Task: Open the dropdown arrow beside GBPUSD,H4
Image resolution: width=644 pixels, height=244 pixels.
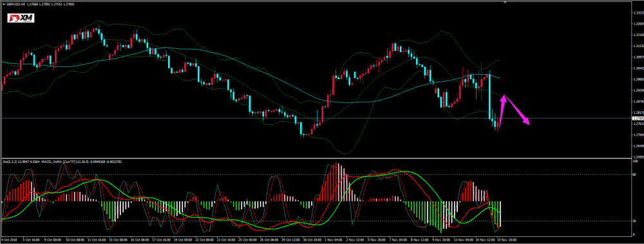Action: 3,4
